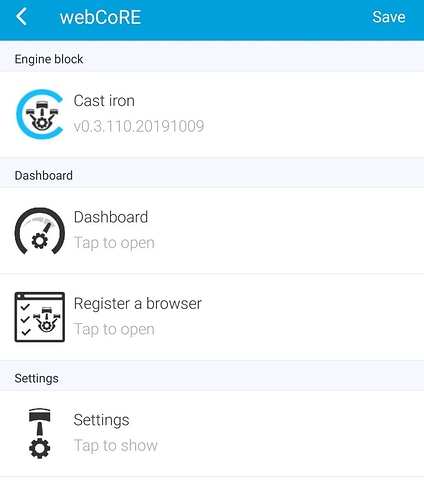Image resolution: width=424 pixels, height=500 pixels.
Task: Open the speedometer Dashboard icon
Action: click(40, 231)
